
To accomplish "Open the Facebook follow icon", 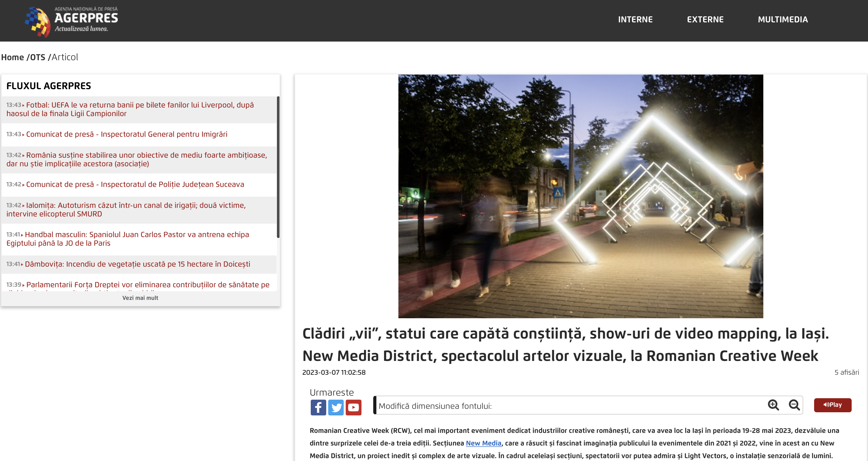I will [318, 407].
